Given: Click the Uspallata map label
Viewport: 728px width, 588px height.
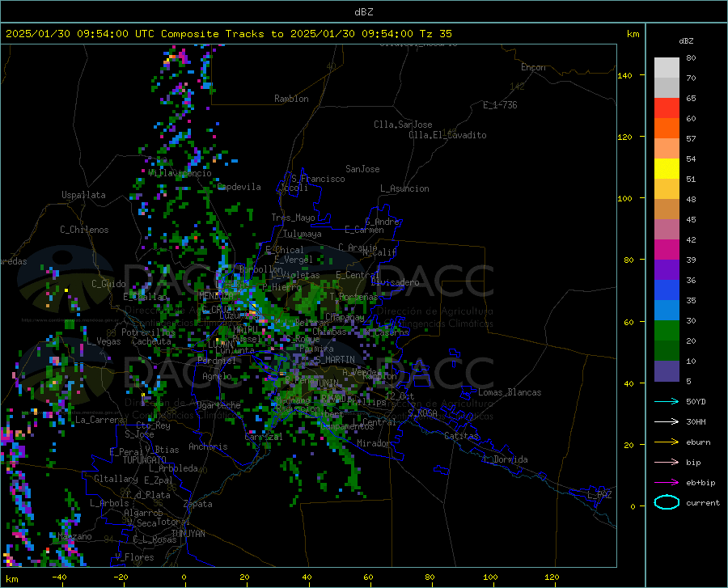Looking at the screenshot, I should pos(83,195).
